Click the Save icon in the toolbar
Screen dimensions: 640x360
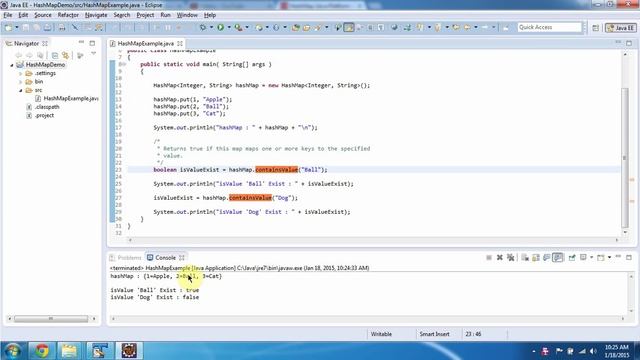click(x=26, y=27)
